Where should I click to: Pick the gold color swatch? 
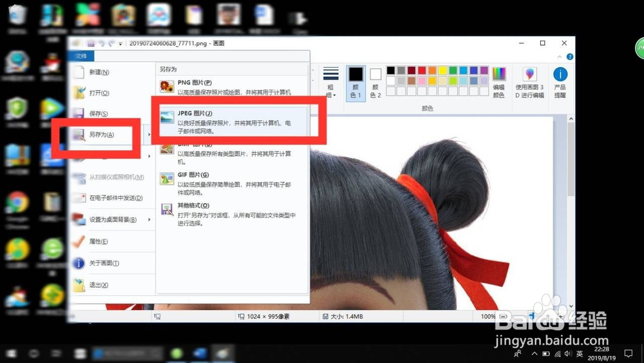click(x=432, y=81)
